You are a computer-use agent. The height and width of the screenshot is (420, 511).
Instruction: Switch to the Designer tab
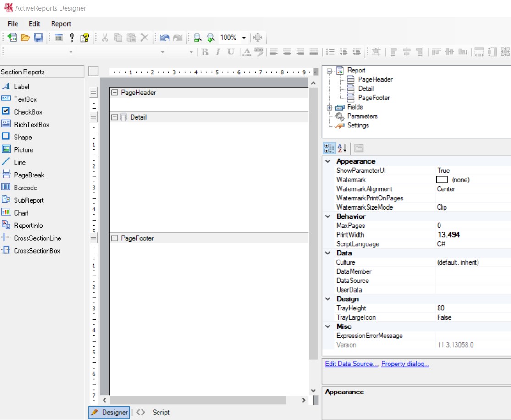click(109, 413)
